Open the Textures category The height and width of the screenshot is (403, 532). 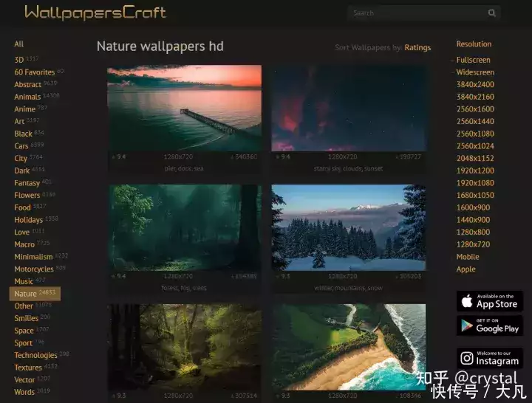coord(28,368)
